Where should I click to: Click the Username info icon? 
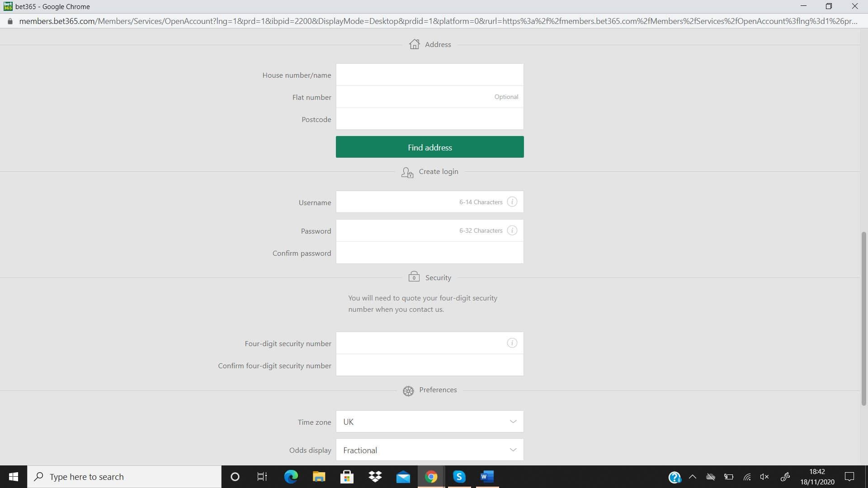[512, 202]
